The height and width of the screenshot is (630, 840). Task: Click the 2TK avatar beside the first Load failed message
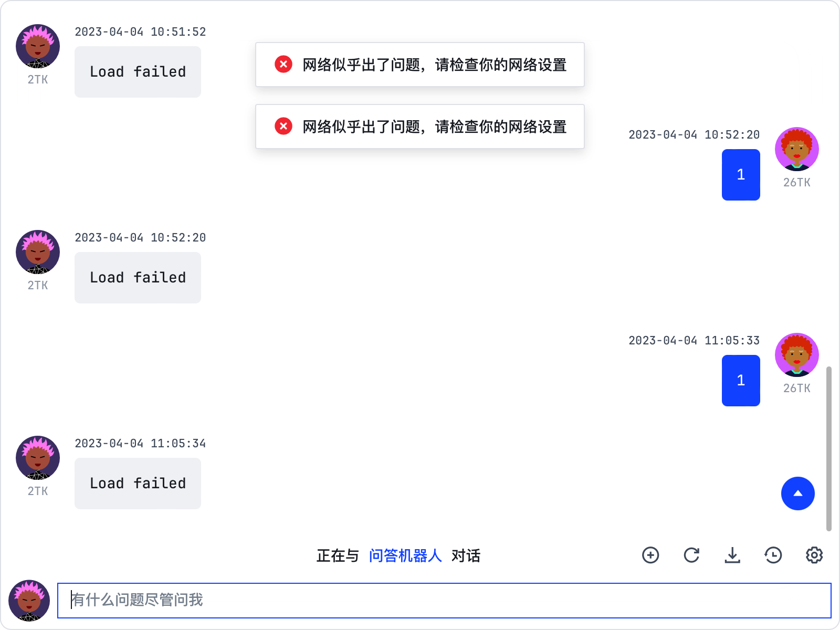(37, 45)
